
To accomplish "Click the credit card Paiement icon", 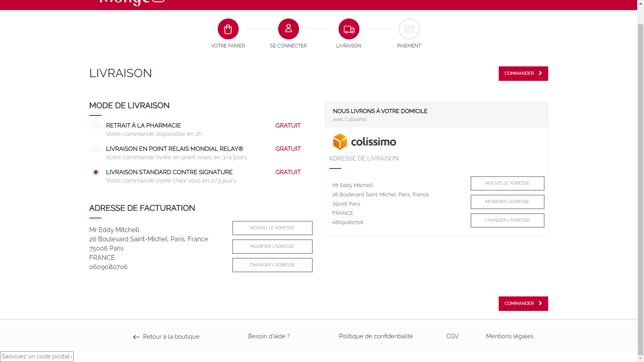I will pos(409,29).
